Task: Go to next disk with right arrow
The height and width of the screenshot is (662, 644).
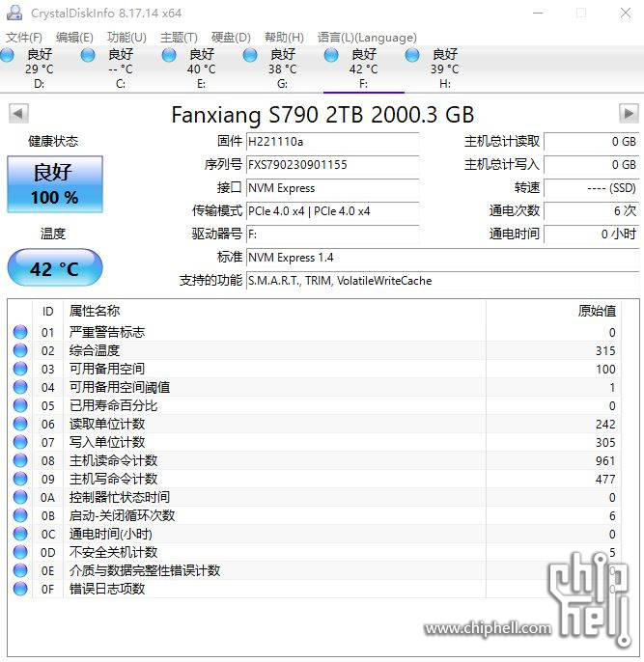Action: pos(629,114)
